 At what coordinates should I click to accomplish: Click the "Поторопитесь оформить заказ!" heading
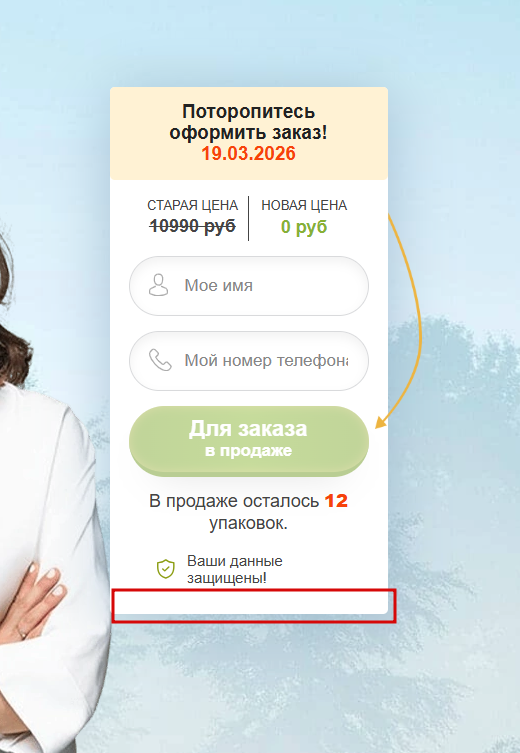(x=248, y=122)
